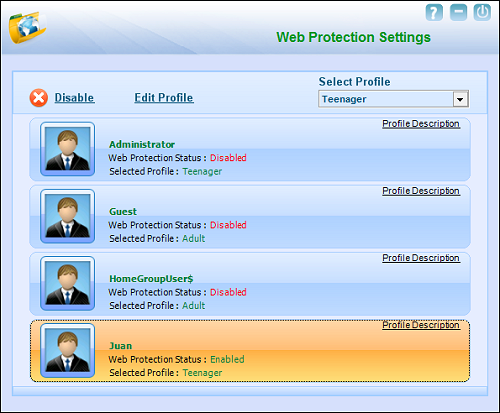Screen dimensions: 500x413
Task: Select the Administrator user row
Action: pyautogui.click(x=250, y=149)
